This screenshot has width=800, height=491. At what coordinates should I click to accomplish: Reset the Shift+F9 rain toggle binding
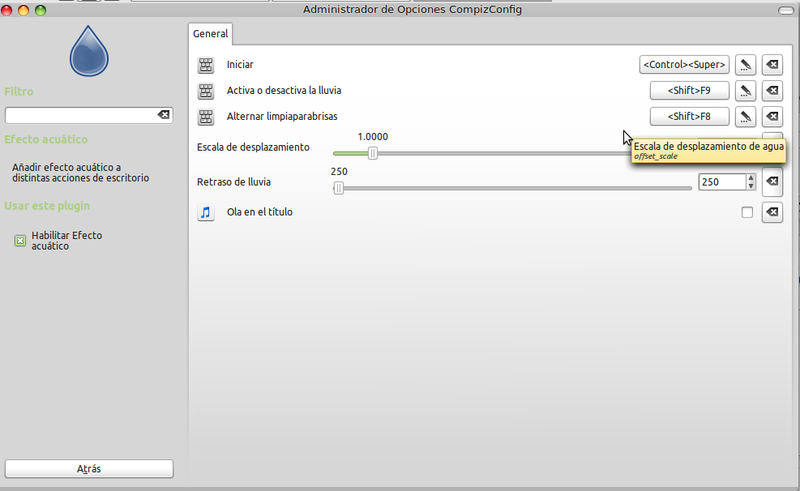tap(772, 91)
